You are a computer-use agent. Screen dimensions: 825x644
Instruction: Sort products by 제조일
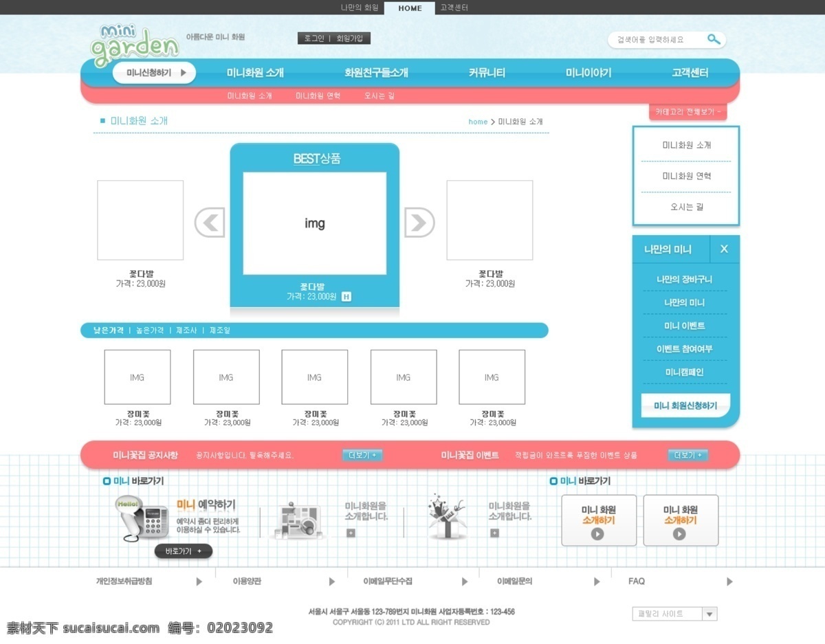pyautogui.click(x=220, y=331)
